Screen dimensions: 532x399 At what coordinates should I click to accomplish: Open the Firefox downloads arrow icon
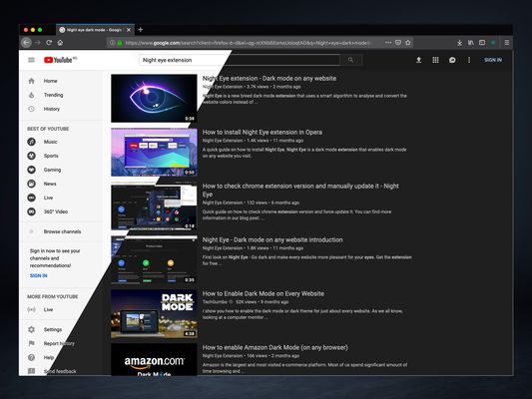[459, 42]
